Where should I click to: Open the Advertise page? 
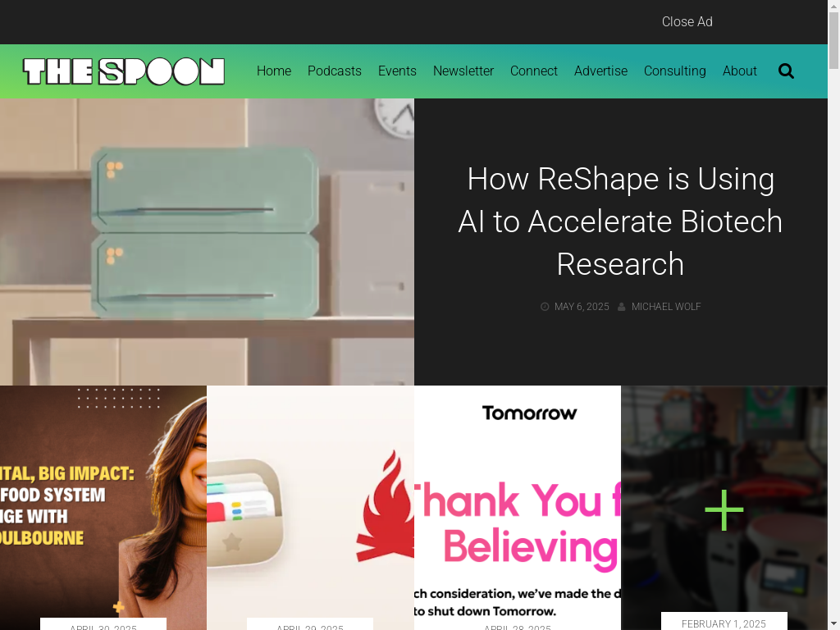coord(600,71)
